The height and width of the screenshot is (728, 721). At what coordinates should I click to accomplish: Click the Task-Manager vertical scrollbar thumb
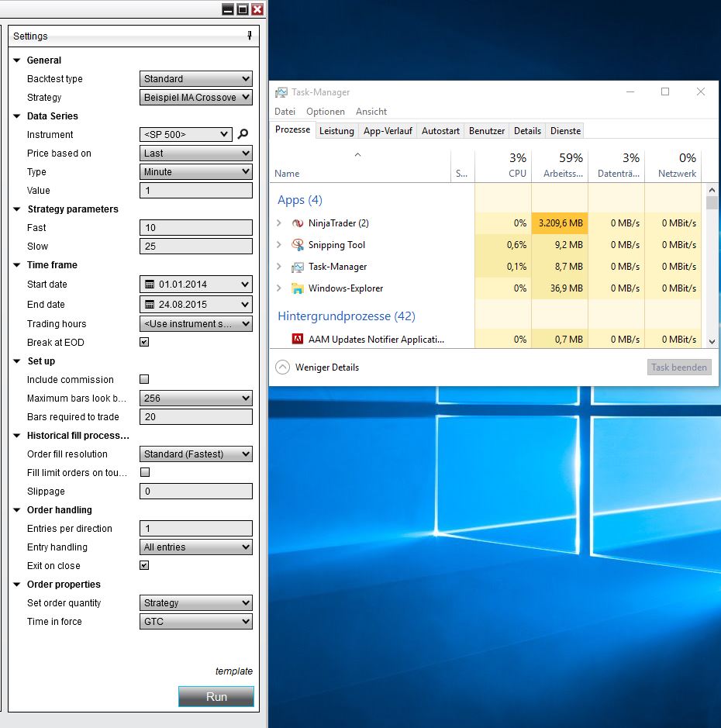(712, 203)
